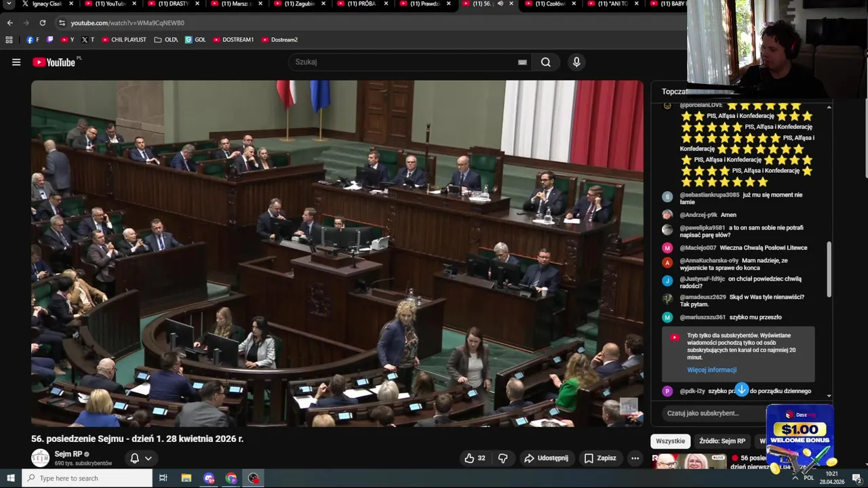Open the Chrome taskbar icon
Image resolution: width=868 pixels, height=488 pixels.
(231, 479)
